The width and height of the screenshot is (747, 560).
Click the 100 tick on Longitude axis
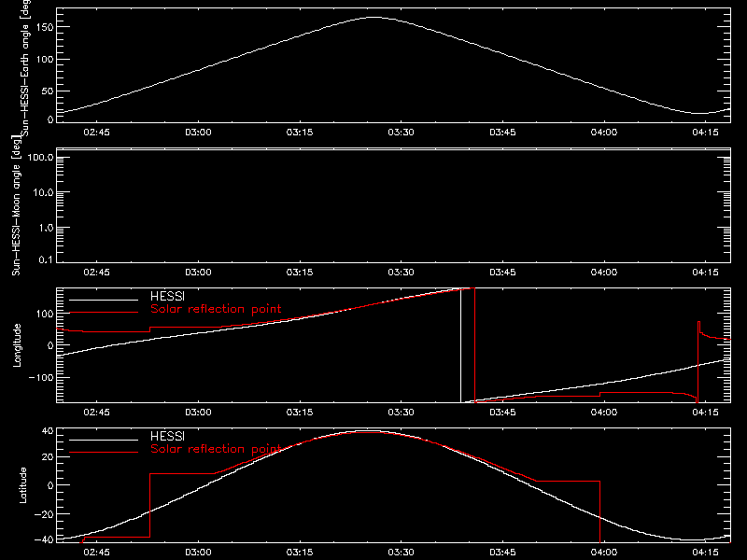[x=46, y=314]
